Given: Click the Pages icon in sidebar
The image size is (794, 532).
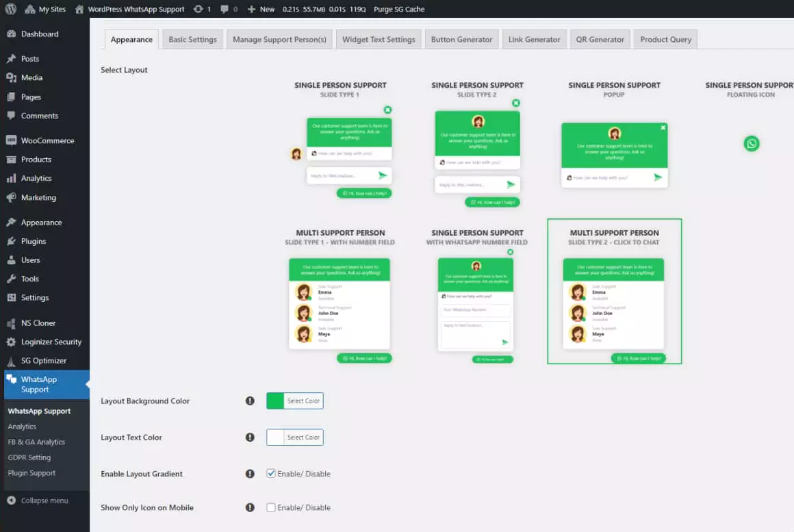Looking at the screenshot, I should [11, 97].
